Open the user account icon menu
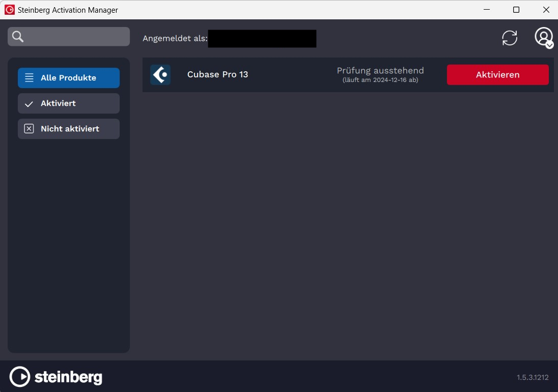This screenshot has width=558, height=392. (x=543, y=37)
